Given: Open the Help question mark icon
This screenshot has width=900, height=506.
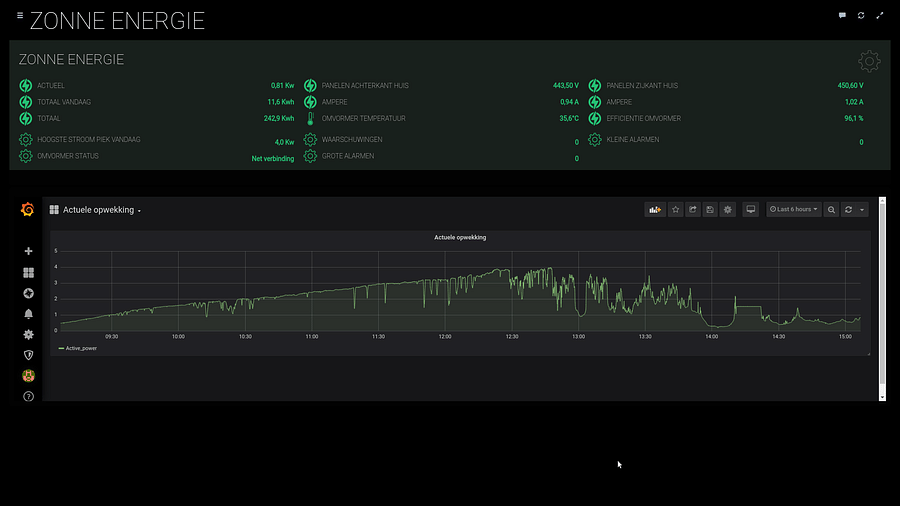Looking at the screenshot, I should (28, 397).
